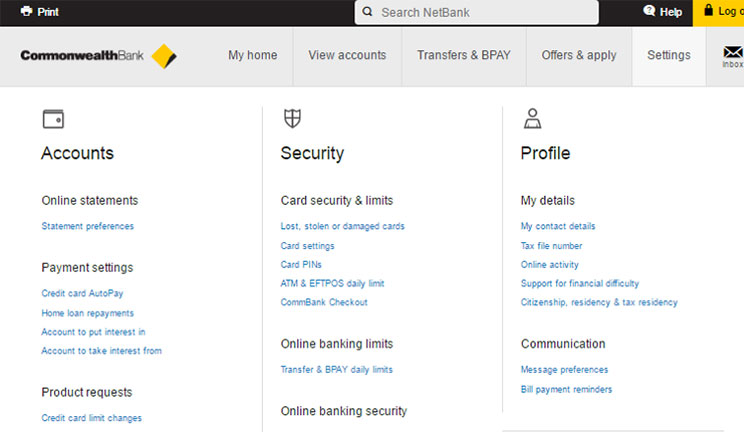744x432 pixels.
Task: Open Online activity link
Action: (x=549, y=264)
